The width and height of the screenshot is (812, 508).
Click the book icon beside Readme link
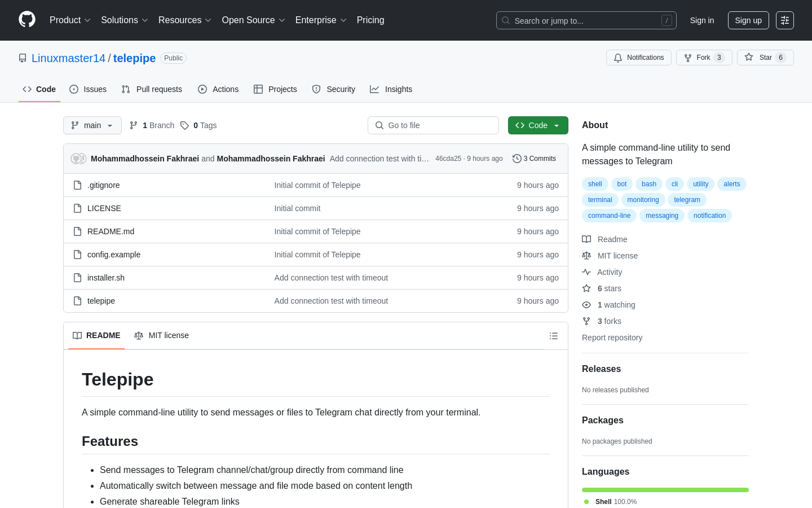586,239
